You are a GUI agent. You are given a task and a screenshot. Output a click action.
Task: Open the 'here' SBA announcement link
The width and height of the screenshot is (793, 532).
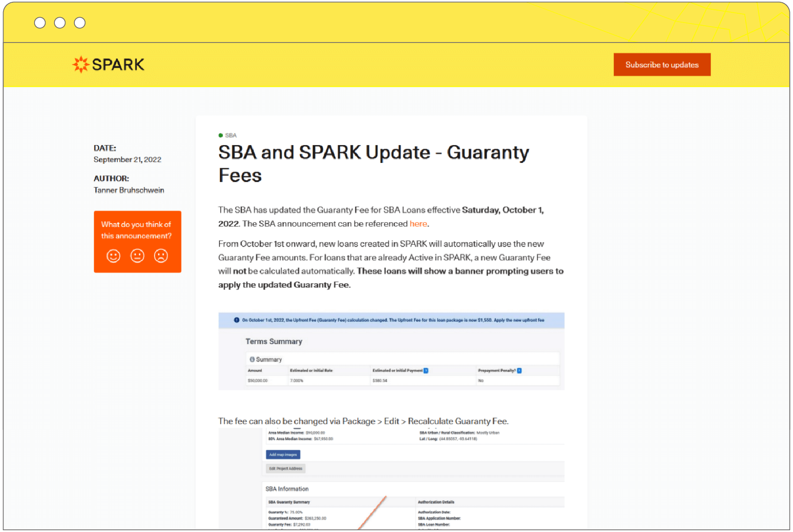click(x=418, y=224)
